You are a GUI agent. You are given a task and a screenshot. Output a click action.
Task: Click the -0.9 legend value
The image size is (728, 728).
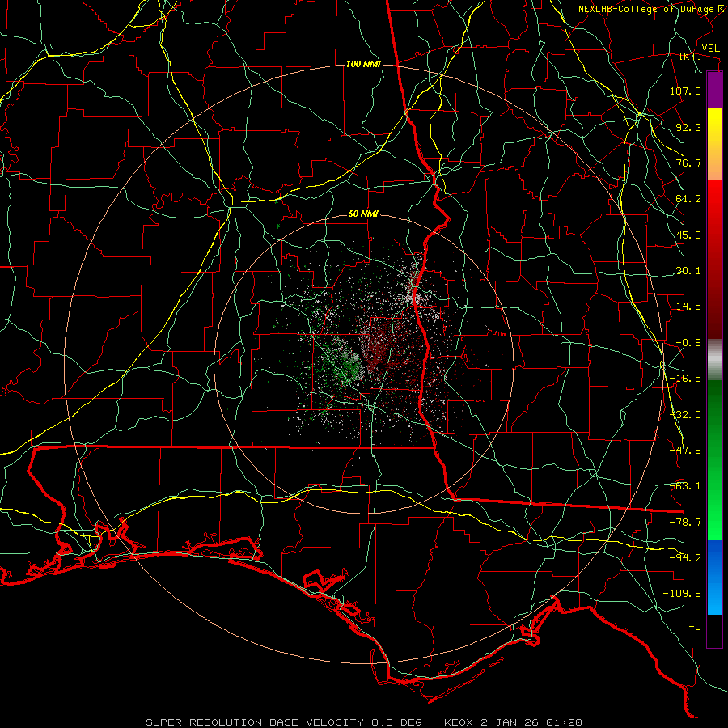click(x=688, y=343)
